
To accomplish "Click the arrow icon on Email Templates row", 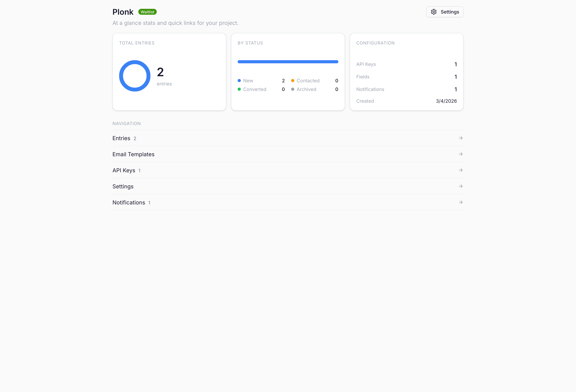I will tap(460, 154).
